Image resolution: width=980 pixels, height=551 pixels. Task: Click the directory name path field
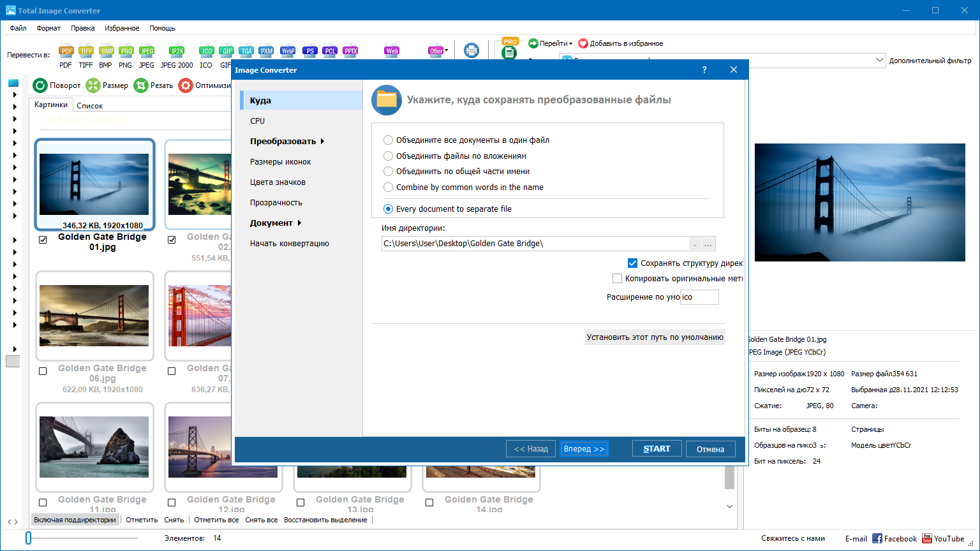535,244
